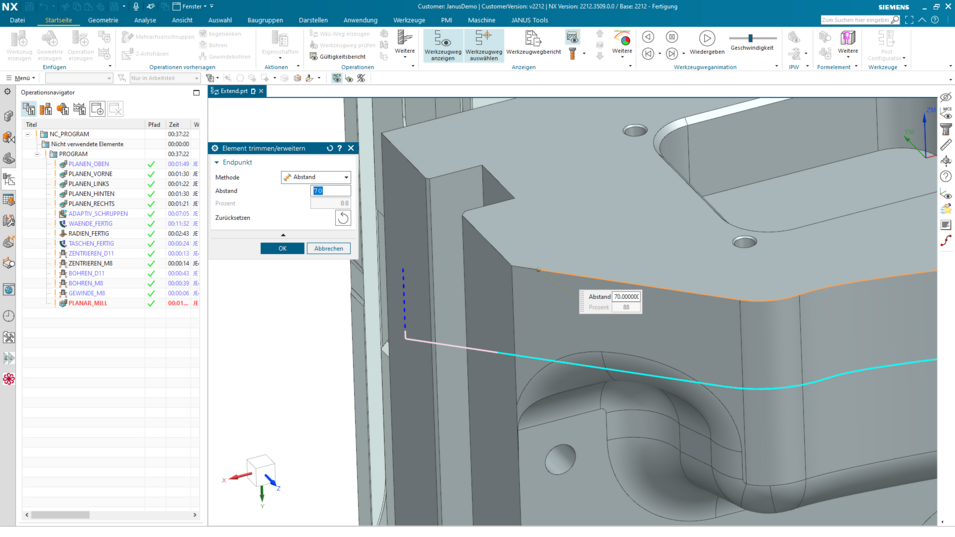
Task: Jump to end of tool path animation
Action: [671, 54]
